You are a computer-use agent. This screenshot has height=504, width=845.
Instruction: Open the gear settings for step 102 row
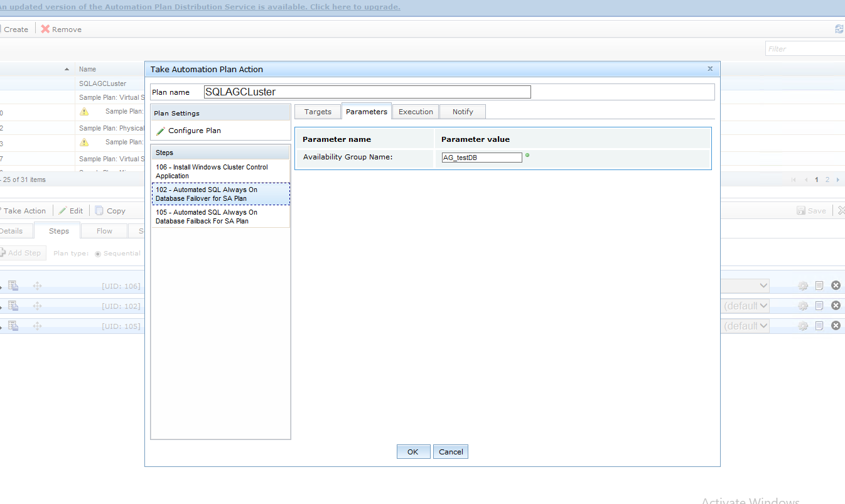(803, 306)
